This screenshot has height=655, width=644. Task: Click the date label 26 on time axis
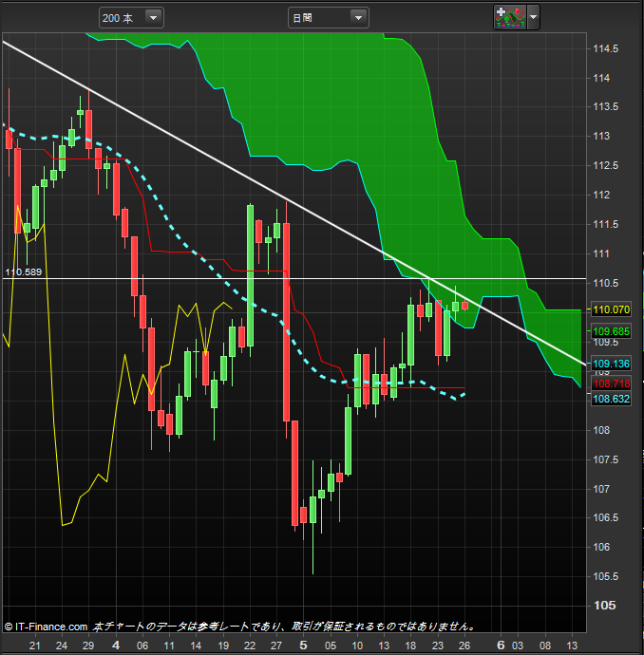(464, 646)
